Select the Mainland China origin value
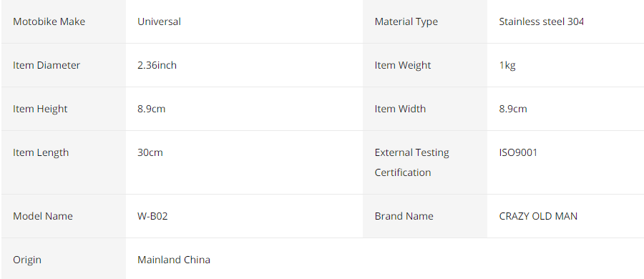The image size is (644, 279). point(174,259)
